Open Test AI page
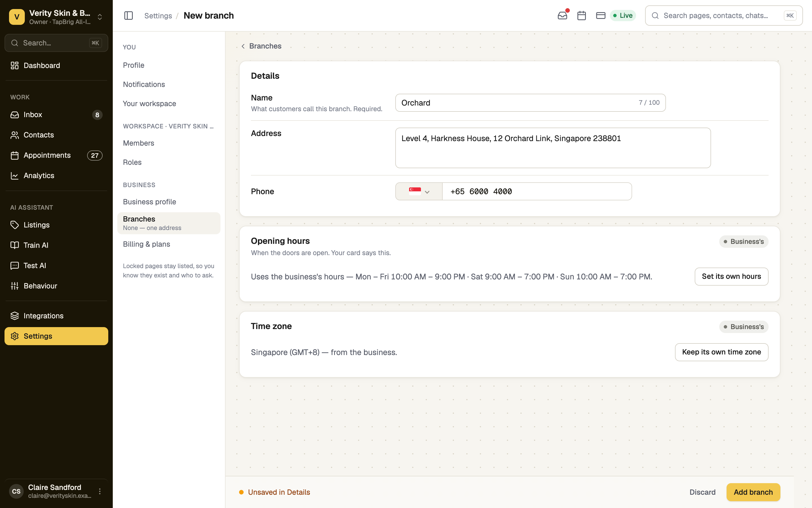Screen dimensions: 812x508 coord(56,265)
